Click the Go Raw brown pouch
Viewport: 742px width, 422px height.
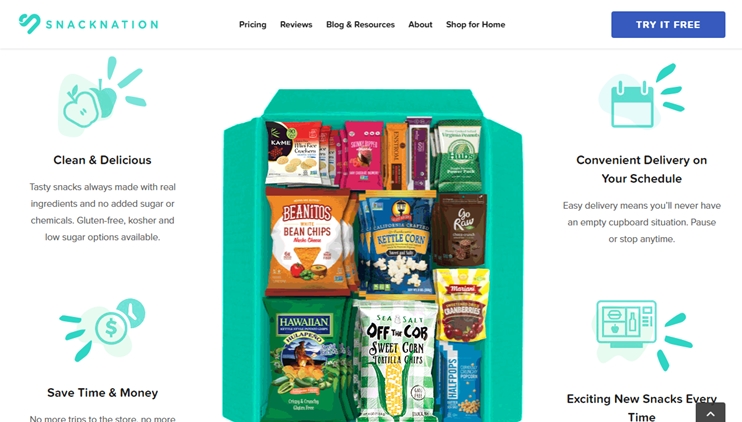[x=461, y=230]
